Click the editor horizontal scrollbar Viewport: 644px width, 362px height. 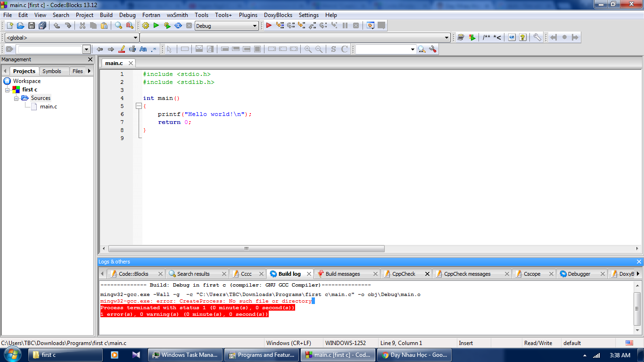coord(247,249)
